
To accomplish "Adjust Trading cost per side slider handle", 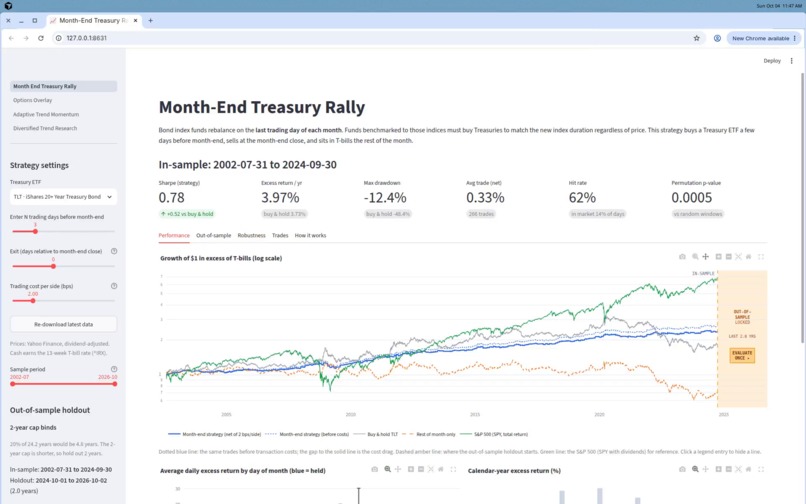I will 33,301.
